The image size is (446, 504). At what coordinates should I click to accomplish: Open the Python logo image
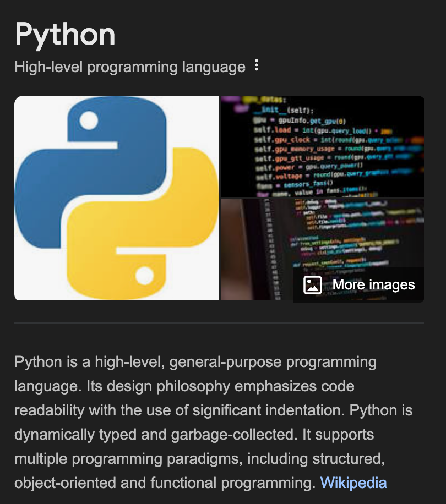tap(117, 198)
